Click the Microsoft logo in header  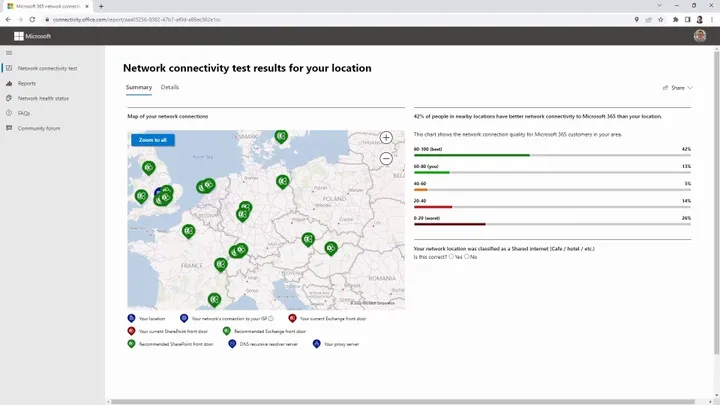click(32, 36)
